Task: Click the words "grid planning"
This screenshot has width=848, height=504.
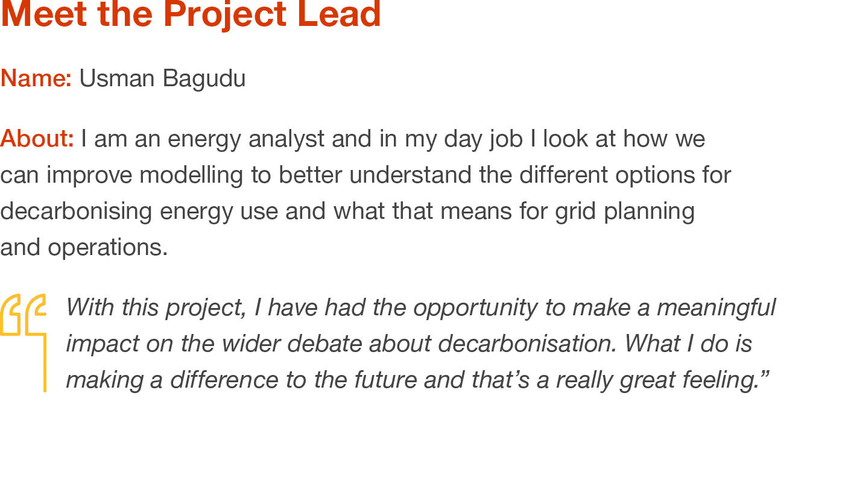Action: [x=624, y=211]
